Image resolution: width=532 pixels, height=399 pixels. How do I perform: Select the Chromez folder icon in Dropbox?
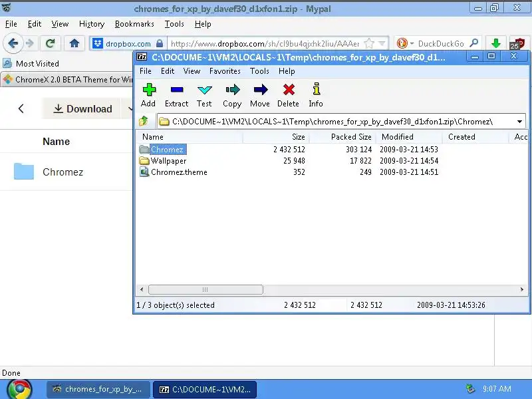[x=24, y=172]
